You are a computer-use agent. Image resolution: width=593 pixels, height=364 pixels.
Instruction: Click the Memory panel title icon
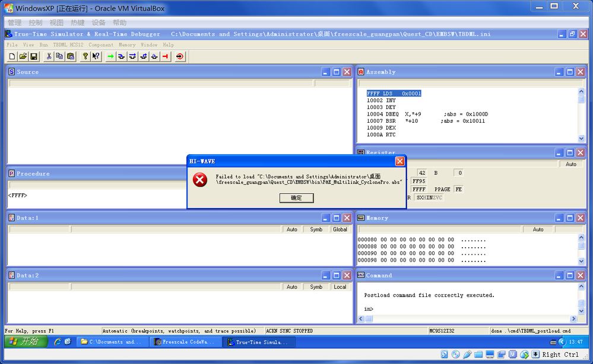point(361,218)
